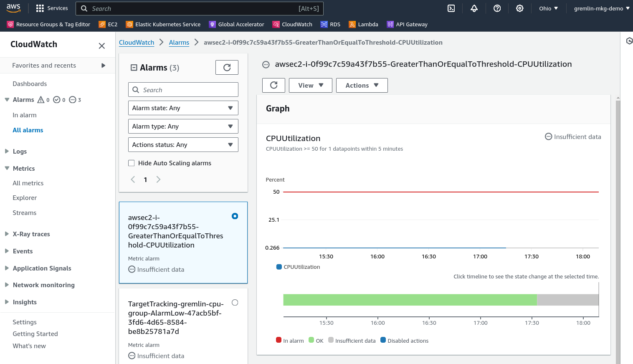The height and width of the screenshot is (364, 633).
Task: Open the What's new page
Action: [29, 346]
